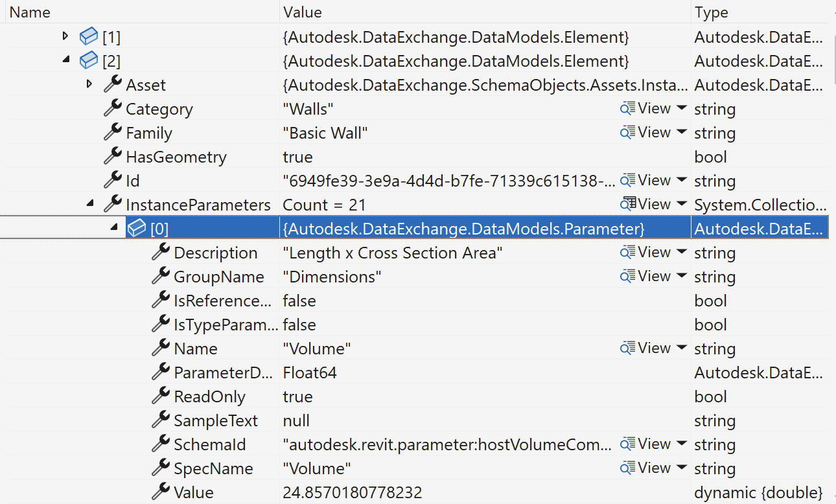Screen dimensions: 836x504
Task: Select the null SampleText value
Action: [x=296, y=420]
